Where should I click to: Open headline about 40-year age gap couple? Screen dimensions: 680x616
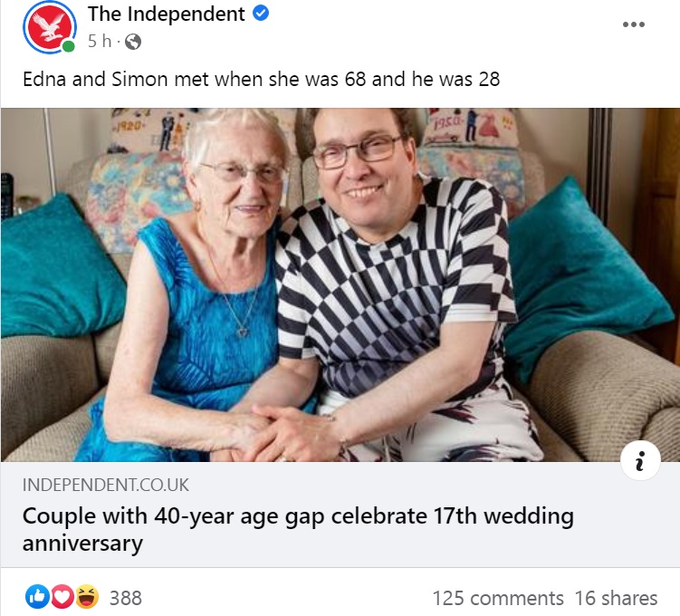pos(298,529)
